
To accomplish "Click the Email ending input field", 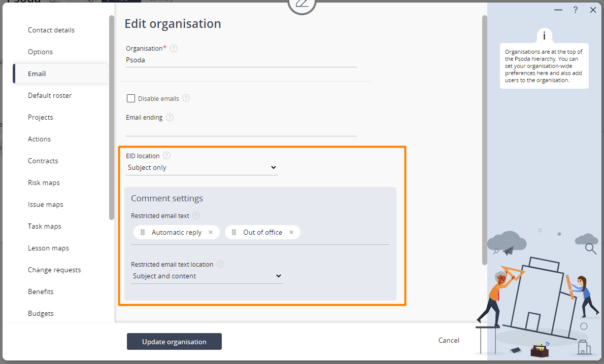I will pyautogui.click(x=241, y=129).
